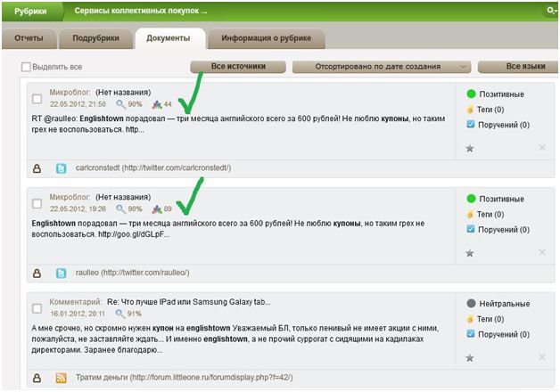
Task: Click tag icon on the raulleo post
Action: pos(470,215)
